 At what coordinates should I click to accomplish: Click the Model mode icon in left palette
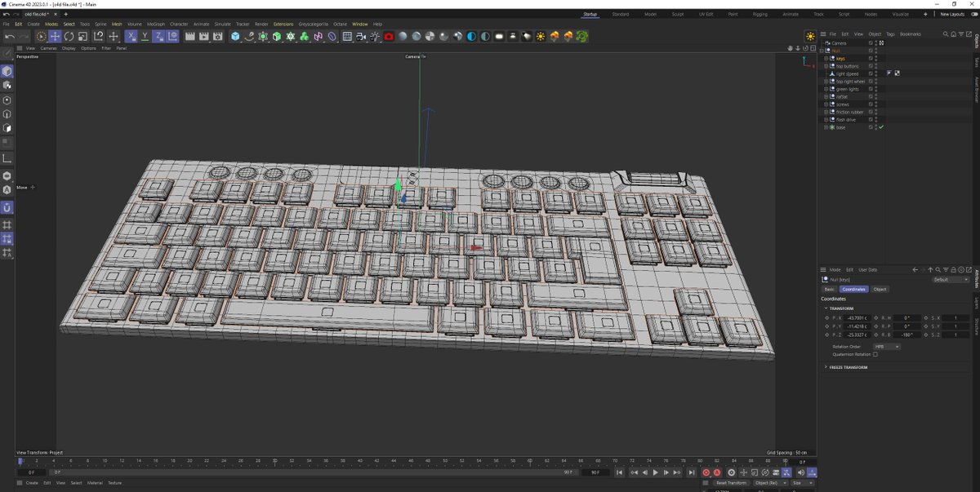(7, 71)
